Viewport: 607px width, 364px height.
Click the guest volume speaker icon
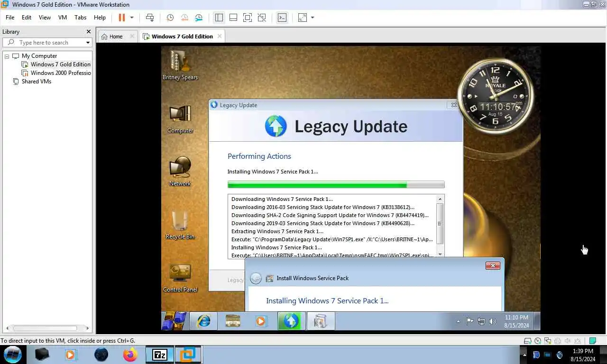(x=493, y=321)
